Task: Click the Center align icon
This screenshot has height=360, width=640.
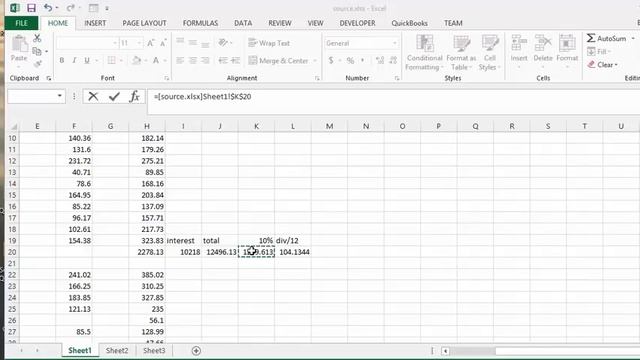Action: (193, 60)
